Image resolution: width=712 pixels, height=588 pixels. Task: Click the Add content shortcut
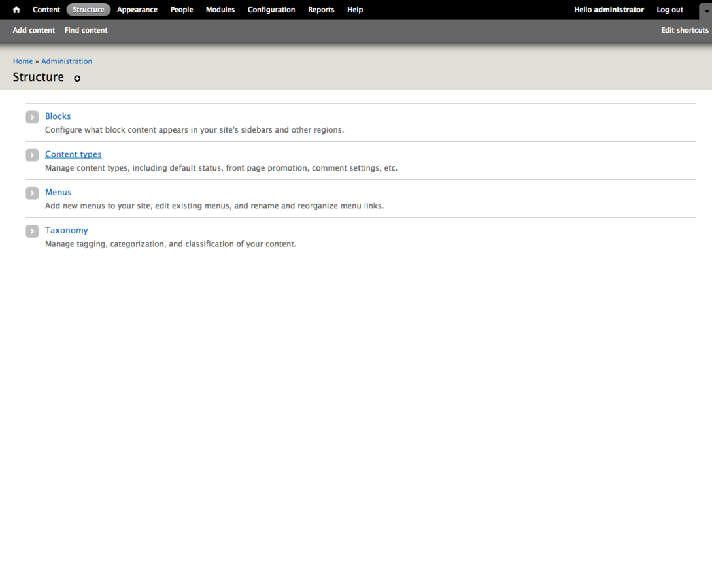[x=33, y=30]
